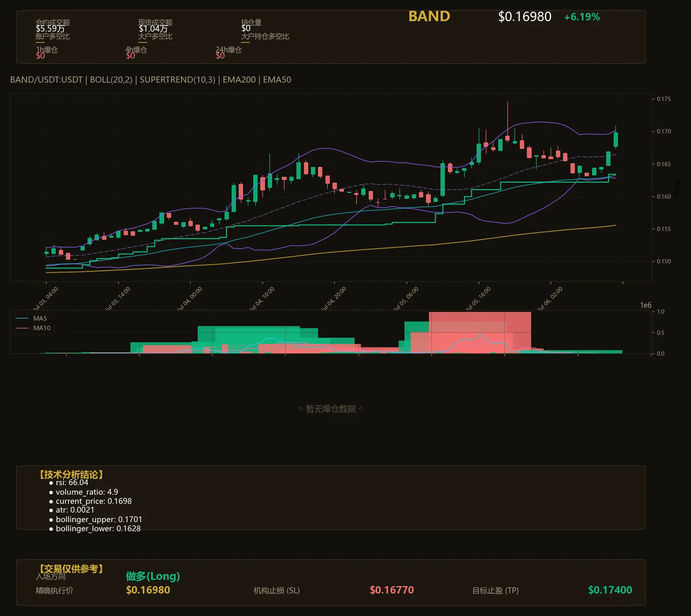Click the 0.175 price axis tick

[x=664, y=99]
